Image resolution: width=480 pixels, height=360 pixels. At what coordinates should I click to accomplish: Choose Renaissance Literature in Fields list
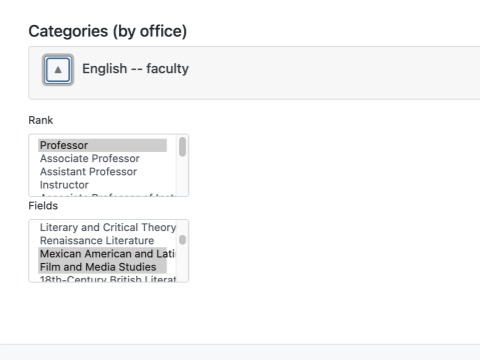pyautogui.click(x=102, y=241)
